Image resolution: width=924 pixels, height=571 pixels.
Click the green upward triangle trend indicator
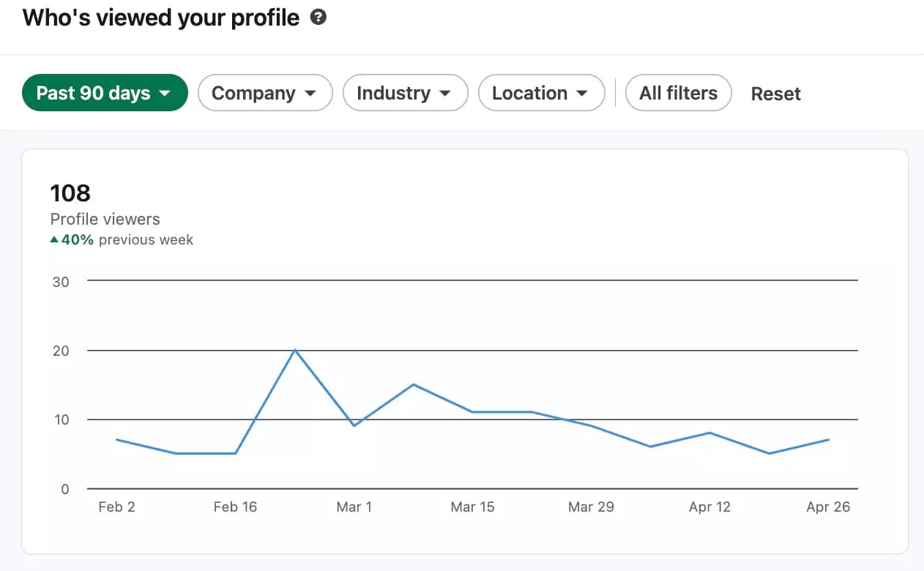(54, 239)
